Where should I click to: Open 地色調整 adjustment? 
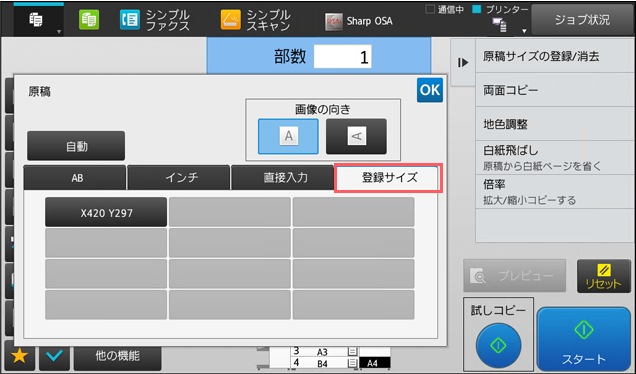555,124
